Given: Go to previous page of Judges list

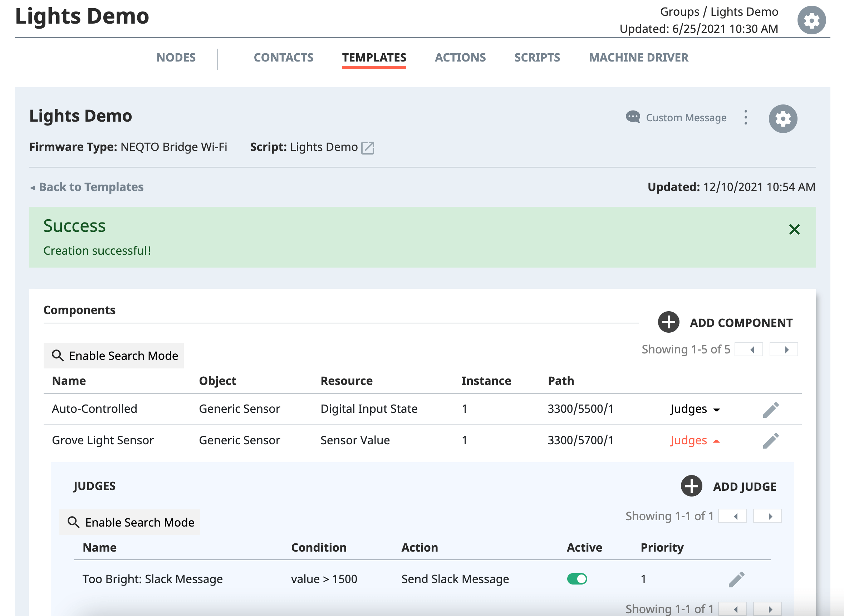Looking at the screenshot, I should click(x=732, y=516).
